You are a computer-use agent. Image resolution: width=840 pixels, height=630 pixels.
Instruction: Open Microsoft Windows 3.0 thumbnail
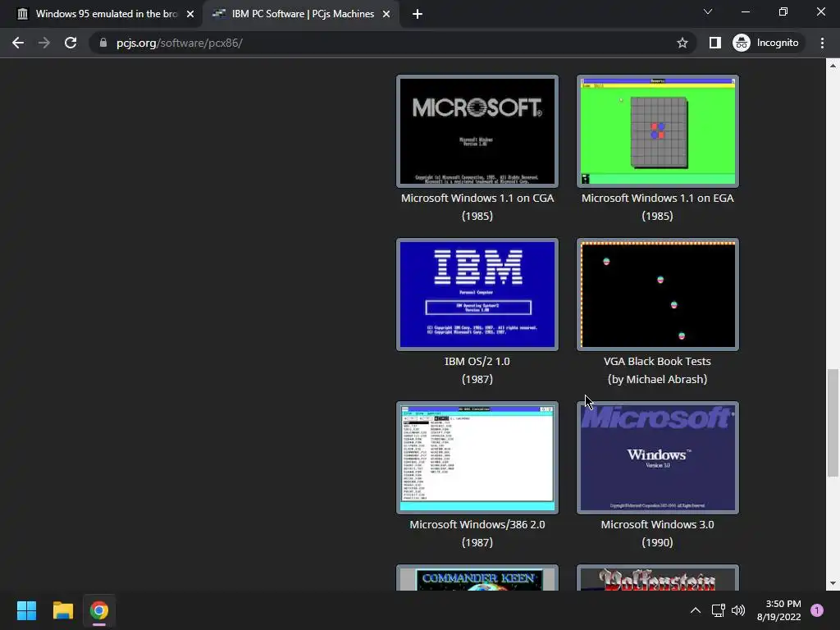tap(657, 458)
